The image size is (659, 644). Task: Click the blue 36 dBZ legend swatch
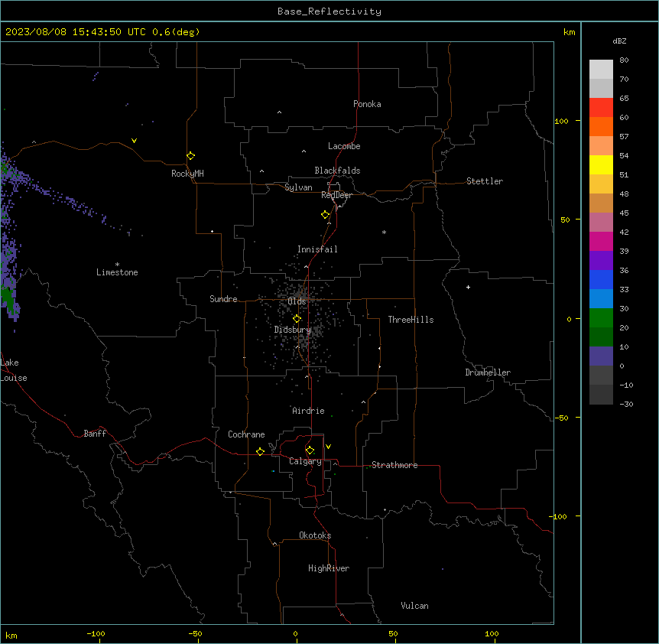pyautogui.click(x=601, y=279)
